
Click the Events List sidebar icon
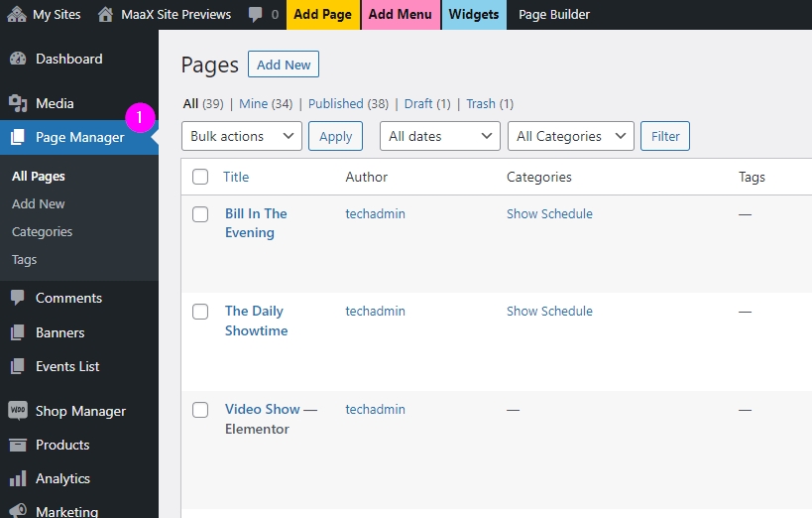pos(18,366)
